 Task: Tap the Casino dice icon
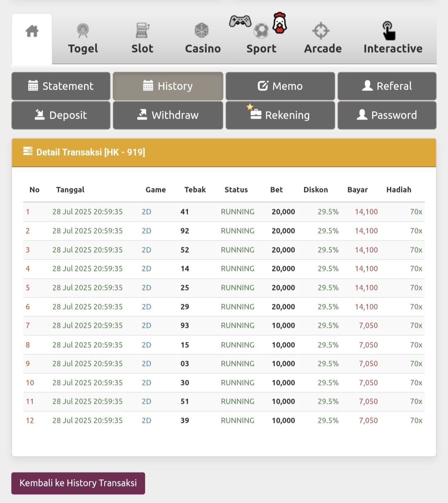(202, 30)
